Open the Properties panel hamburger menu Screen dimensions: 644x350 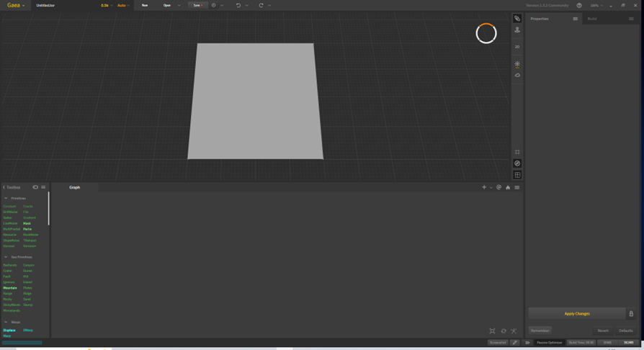click(x=575, y=19)
